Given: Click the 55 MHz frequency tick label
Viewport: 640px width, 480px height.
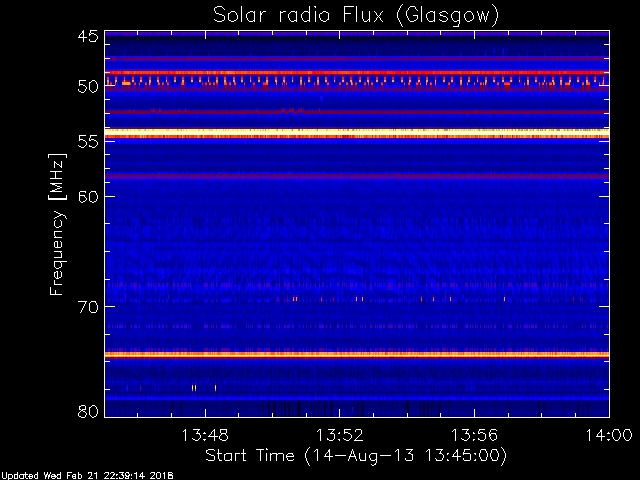Looking at the screenshot, I should click(x=87, y=143).
